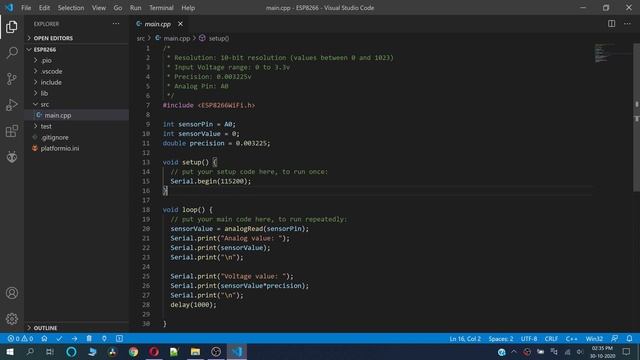
Task: Open notifications bell in status bar
Action: tap(629, 338)
